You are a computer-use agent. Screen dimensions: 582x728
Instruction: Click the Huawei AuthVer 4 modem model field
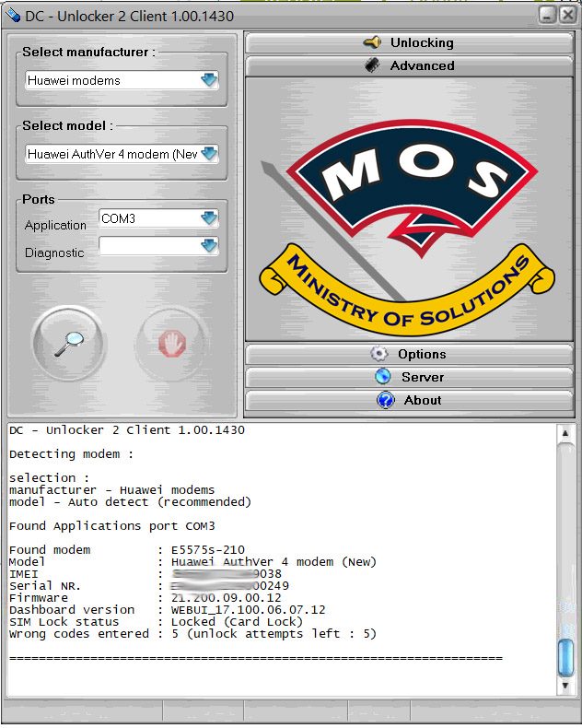pos(122,154)
